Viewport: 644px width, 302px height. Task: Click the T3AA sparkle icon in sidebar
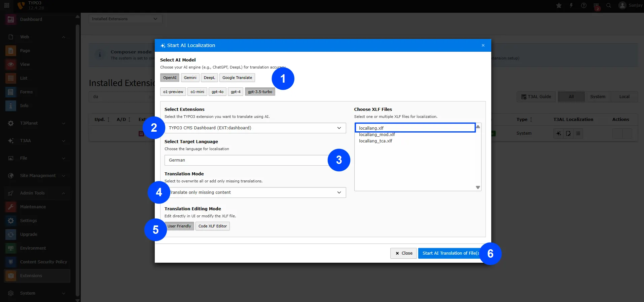[x=11, y=141]
